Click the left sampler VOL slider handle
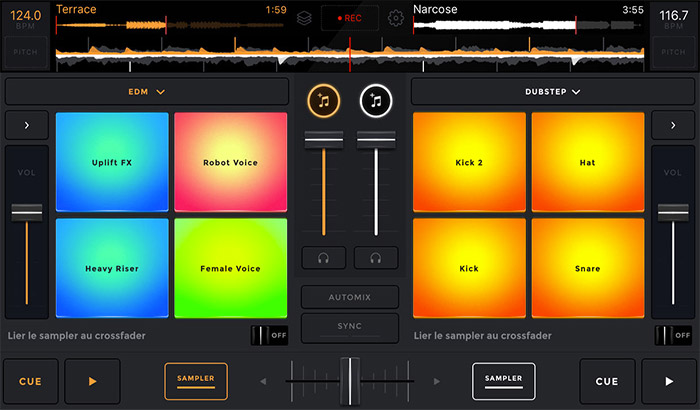The width and height of the screenshot is (700, 410). [27, 213]
